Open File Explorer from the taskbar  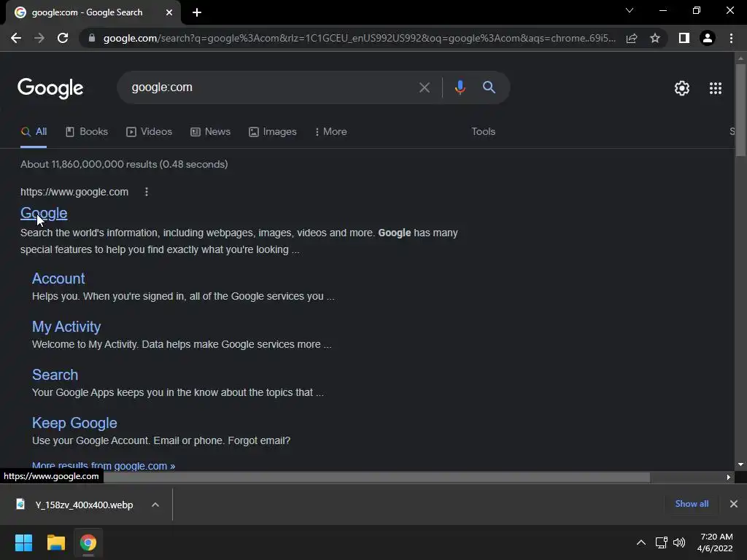click(x=55, y=542)
